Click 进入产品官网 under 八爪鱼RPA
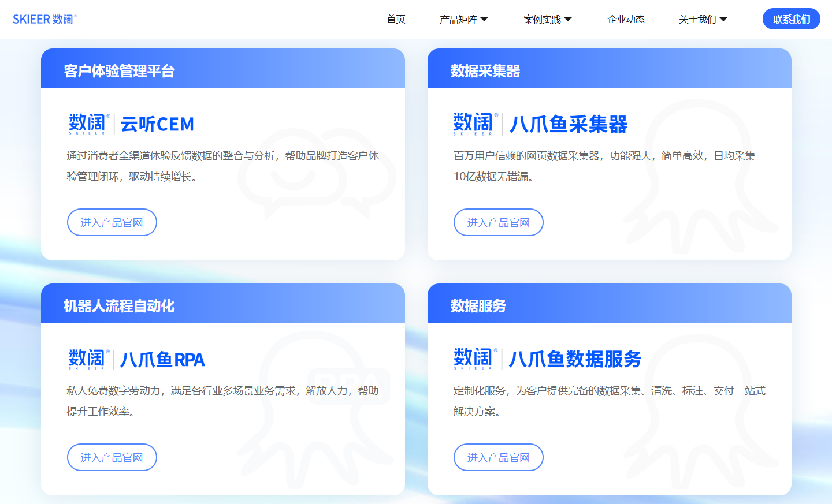 coord(112,457)
